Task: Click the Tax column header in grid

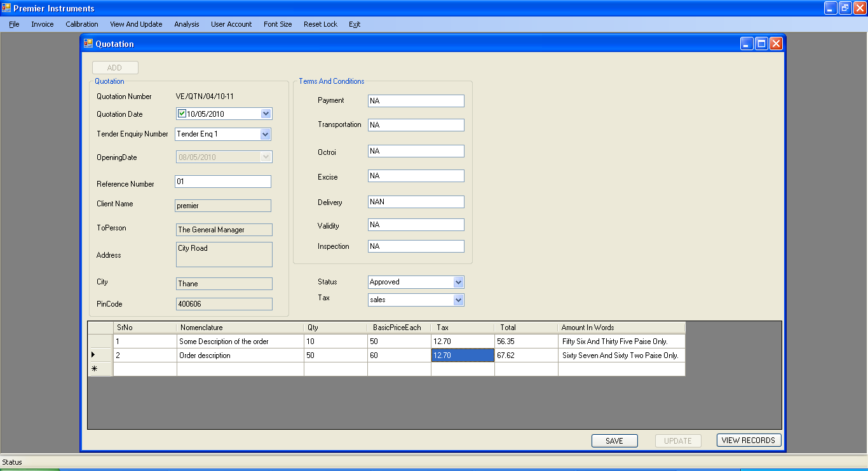Action: click(x=463, y=328)
